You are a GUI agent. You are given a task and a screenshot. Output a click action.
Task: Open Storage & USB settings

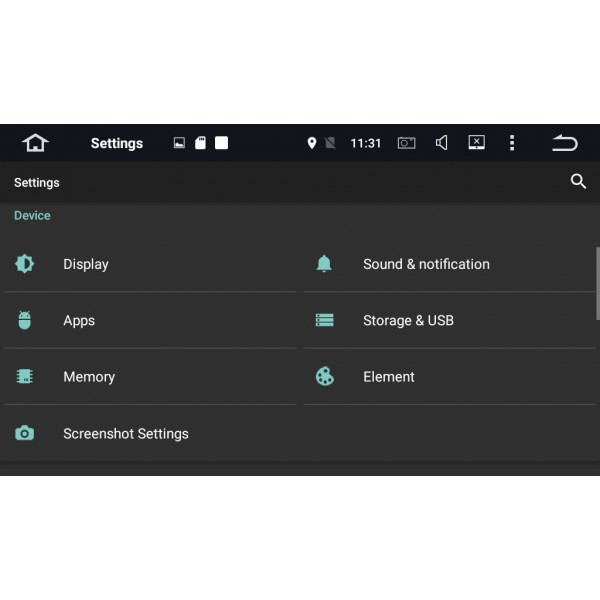(408, 321)
